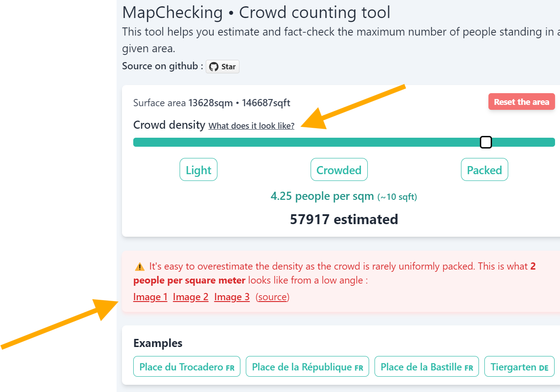This screenshot has height=392, width=560.
Task: Click the GitHub Star button
Action: pos(223,67)
